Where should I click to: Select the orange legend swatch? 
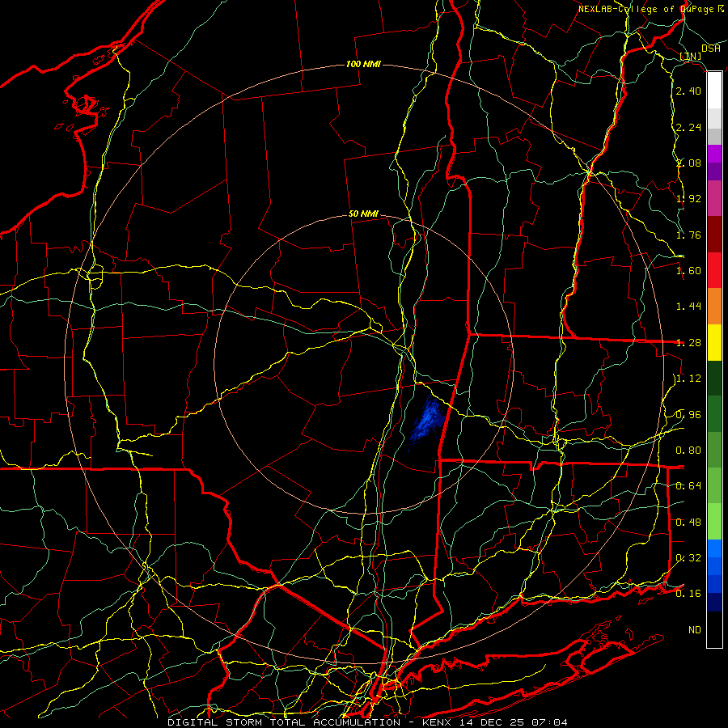coord(714,307)
